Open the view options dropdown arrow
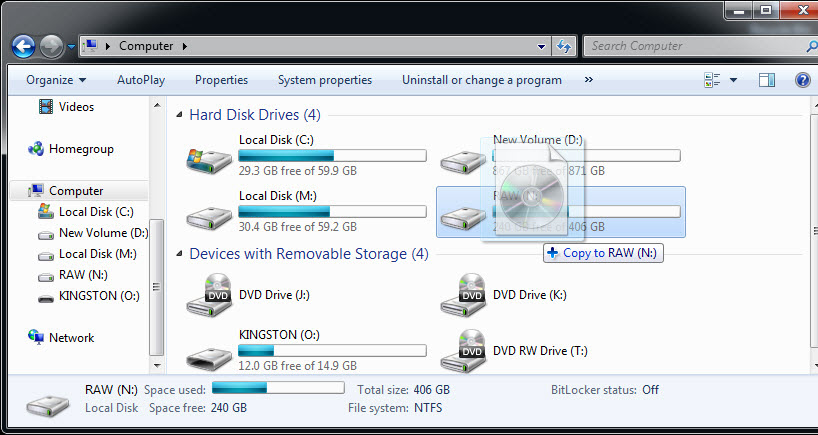Screen dimensions: 818x435 (733, 80)
